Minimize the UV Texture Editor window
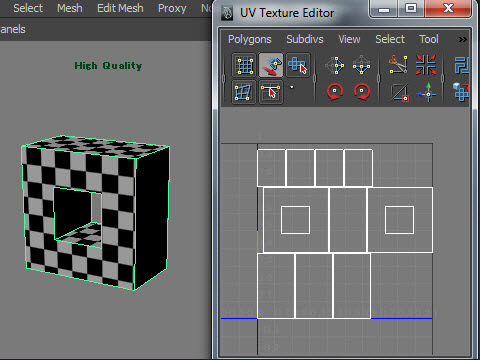Viewport: 480px width, 360px height. click(x=384, y=9)
